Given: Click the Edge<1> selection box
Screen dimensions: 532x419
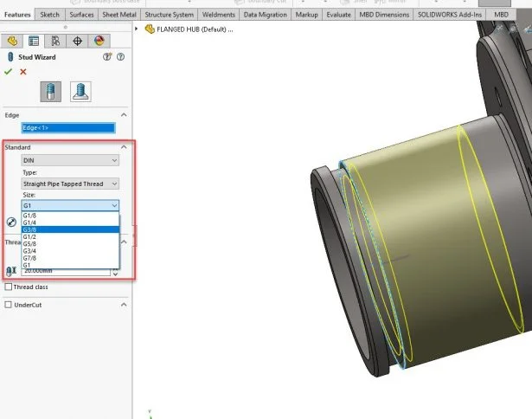Looking at the screenshot, I should 67,128.
